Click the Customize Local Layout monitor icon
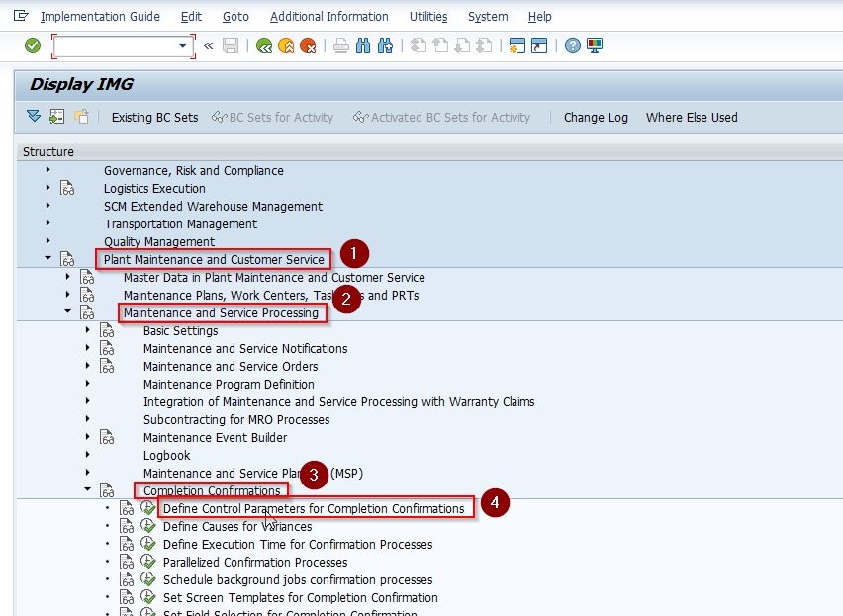The width and height of the screenshot is (843, 616). [595, 45]
